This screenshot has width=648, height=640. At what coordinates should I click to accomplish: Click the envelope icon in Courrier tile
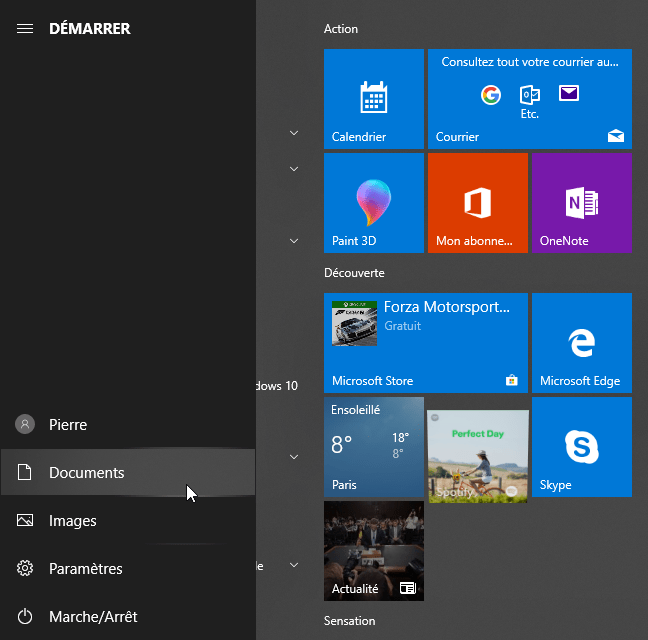pos(569,93)
